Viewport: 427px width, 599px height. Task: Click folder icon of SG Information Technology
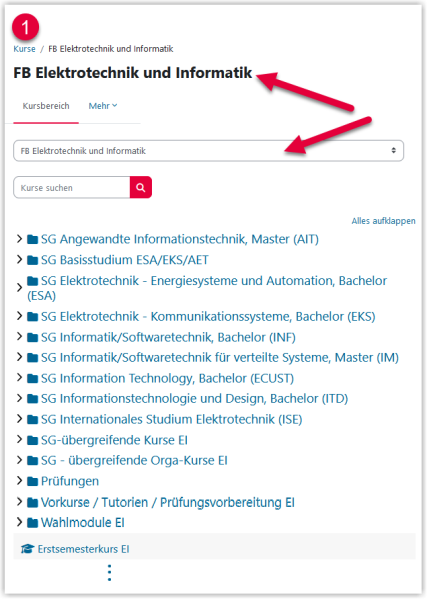[32, 378]
